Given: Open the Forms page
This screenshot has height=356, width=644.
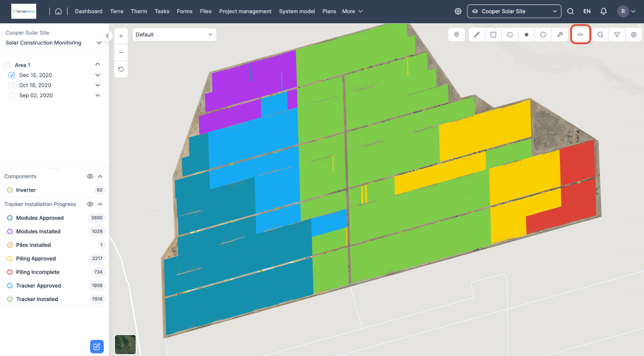Looking at the screenshot, I should tap(185, 11).
